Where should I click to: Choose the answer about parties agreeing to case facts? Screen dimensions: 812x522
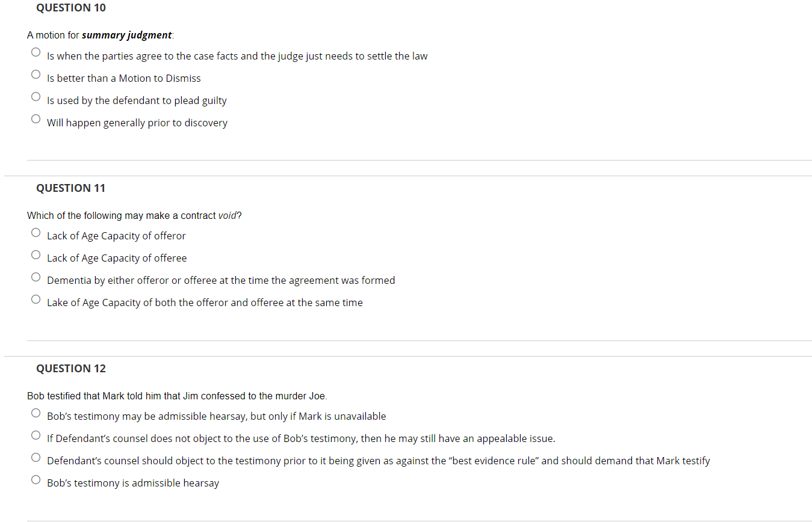tap(36, 52)
